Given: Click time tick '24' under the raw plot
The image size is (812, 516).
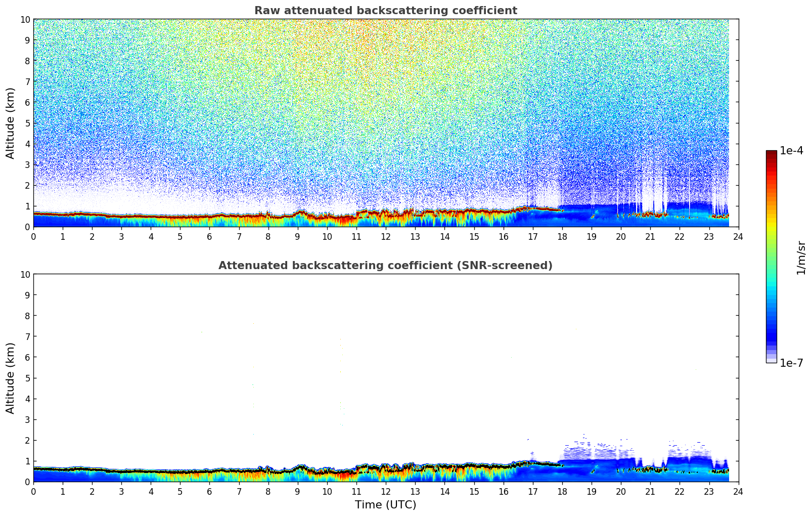Looking at the screenshot, I should pos(738,236).
